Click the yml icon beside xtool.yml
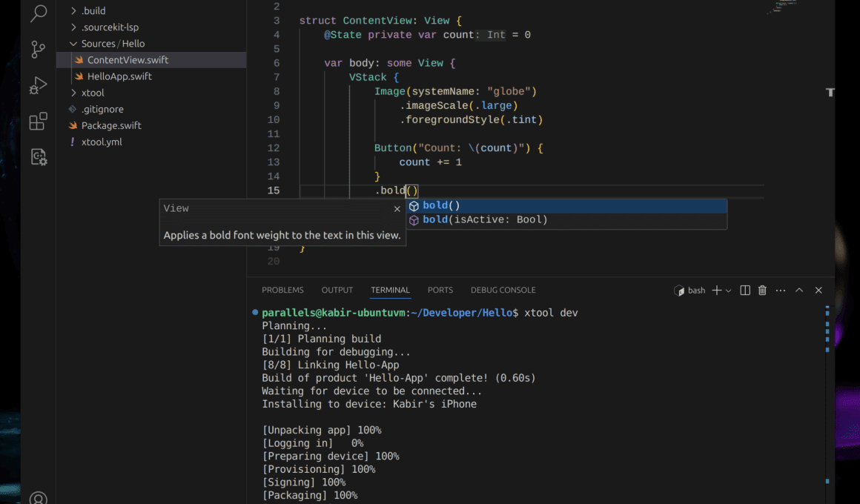Screen dimensions: 860x504 point(73,142)
